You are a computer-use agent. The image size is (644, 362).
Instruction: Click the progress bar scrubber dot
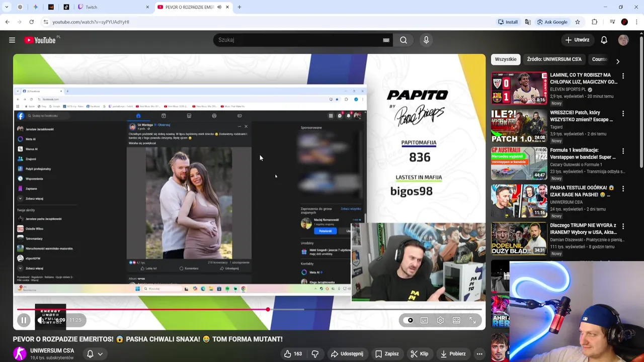268,310
